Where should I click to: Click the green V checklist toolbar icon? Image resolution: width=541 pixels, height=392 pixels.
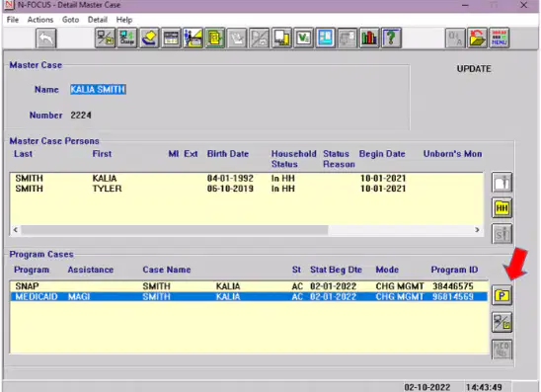click(303, 38)
